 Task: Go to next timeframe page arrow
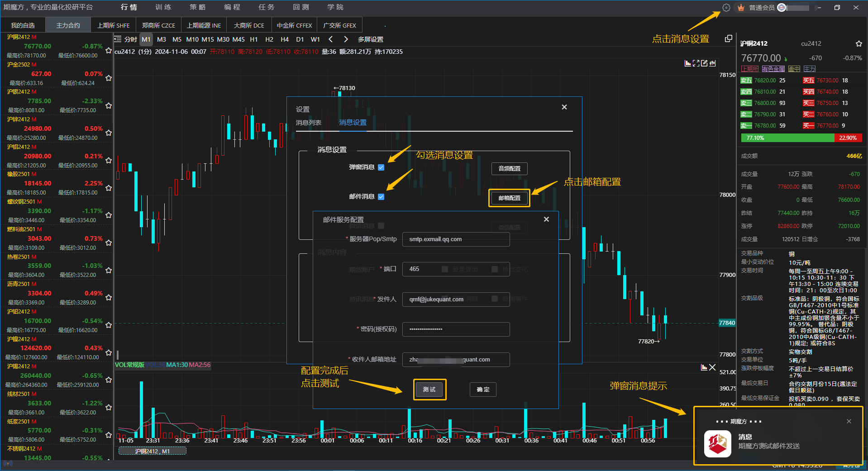click(346, 39)
